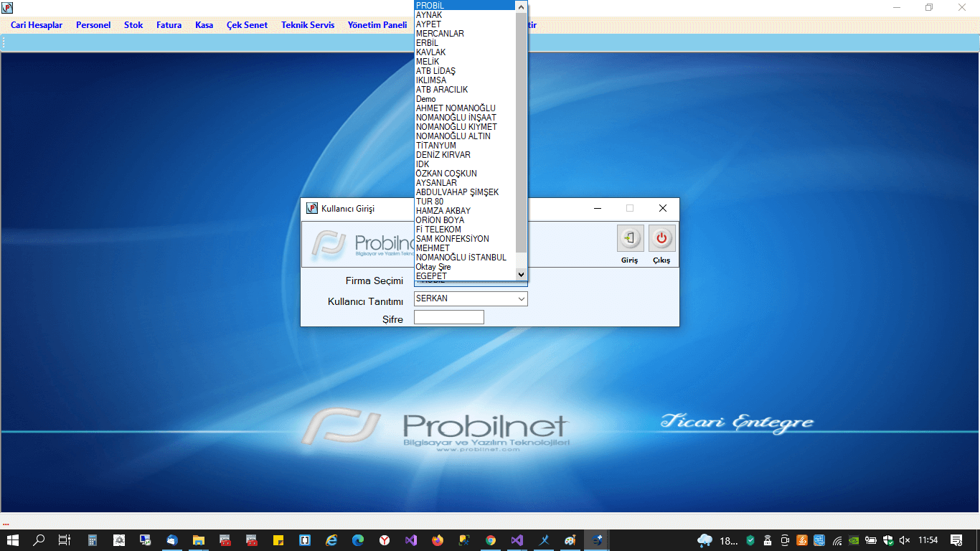Open the Windows notification center
Viewport: 980px width, 551px height.
(x=956, y=540)
